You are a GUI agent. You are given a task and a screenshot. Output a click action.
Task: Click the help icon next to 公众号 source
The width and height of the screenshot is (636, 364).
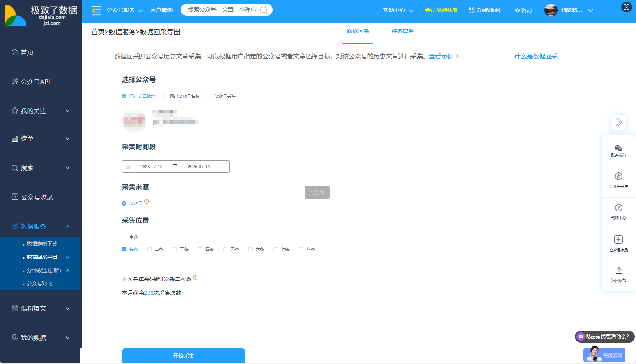click(x=147, y=201)
